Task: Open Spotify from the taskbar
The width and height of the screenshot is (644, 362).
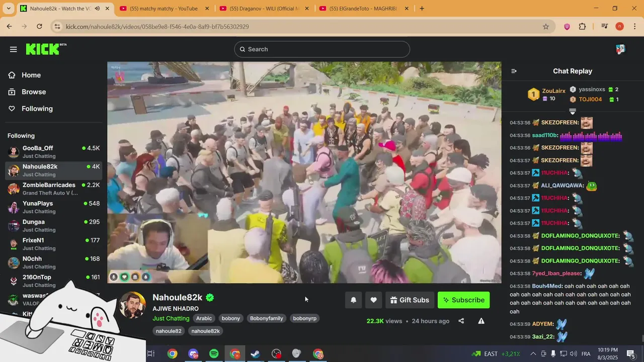Action: (x=214, y=354)
